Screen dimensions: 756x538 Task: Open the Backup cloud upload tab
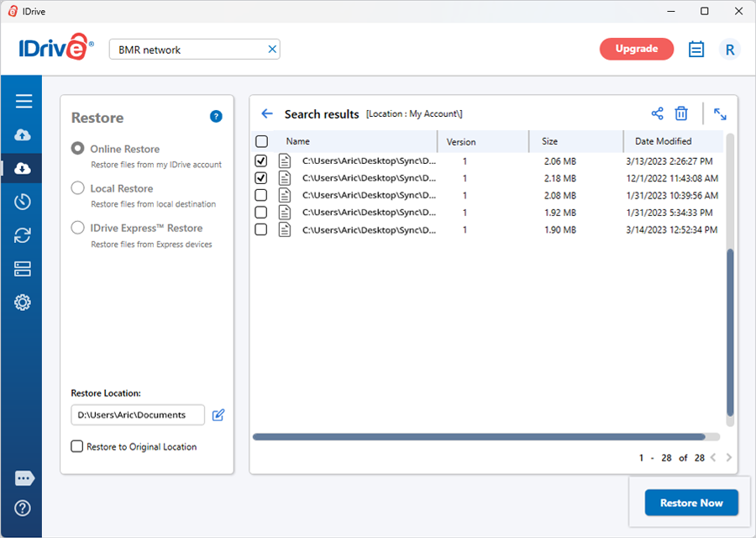(24, 134)
